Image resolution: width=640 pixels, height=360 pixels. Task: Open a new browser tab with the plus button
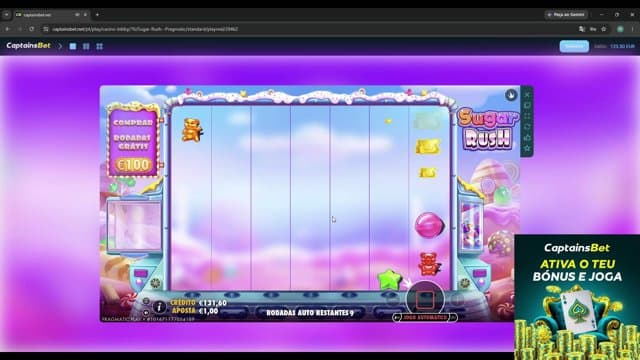97,15
